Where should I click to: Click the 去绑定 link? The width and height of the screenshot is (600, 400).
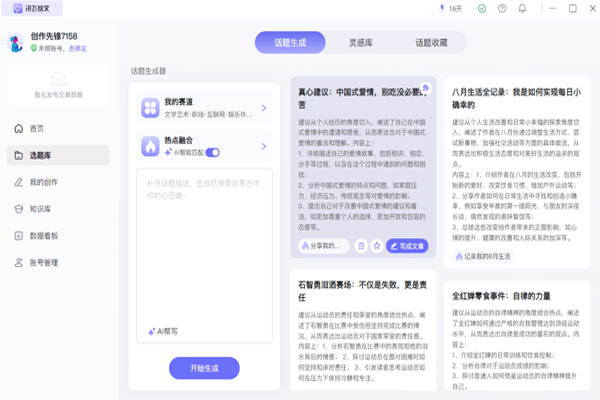point(77,48)
